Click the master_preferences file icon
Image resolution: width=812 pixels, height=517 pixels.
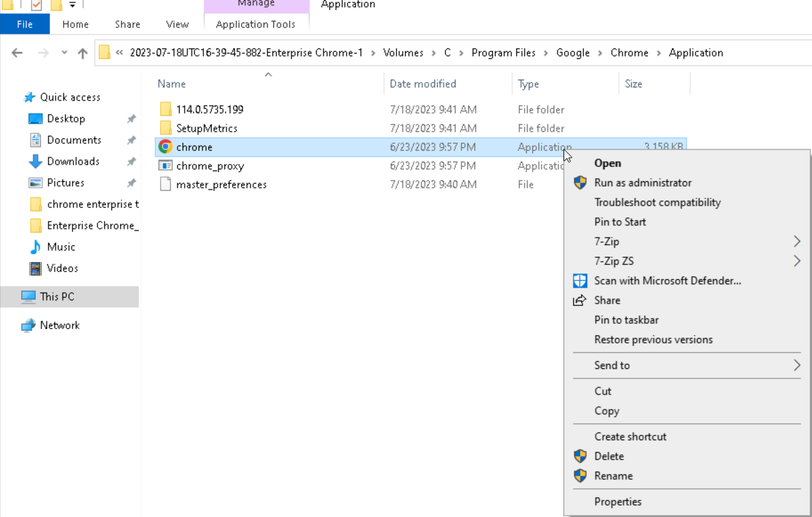pos(165,184)
